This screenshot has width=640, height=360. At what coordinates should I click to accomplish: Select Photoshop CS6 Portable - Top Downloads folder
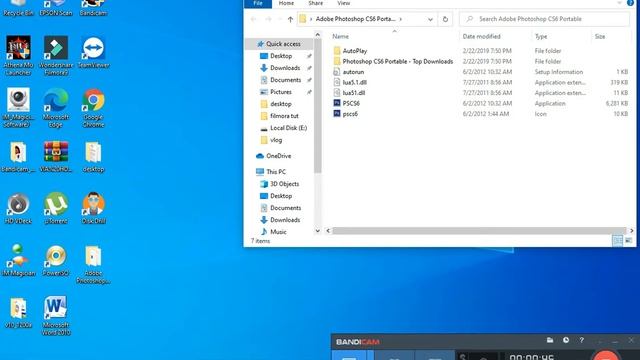tap(398, 62)
